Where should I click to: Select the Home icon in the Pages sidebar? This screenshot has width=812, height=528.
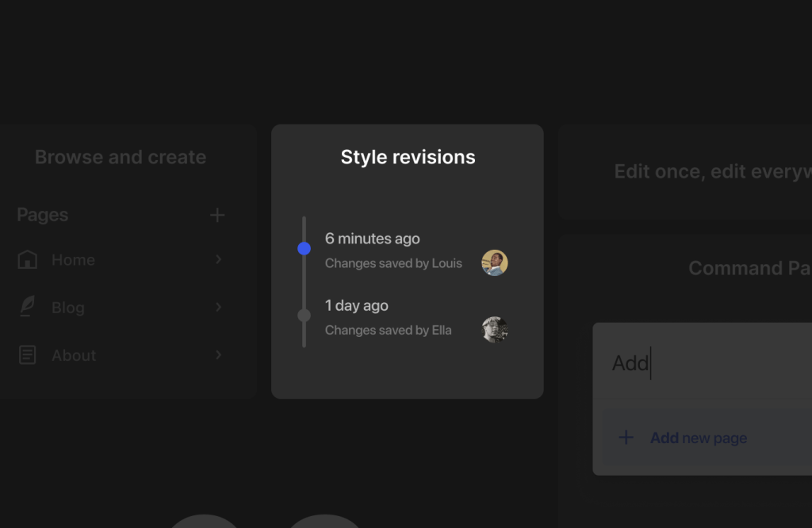click(26, 259)
